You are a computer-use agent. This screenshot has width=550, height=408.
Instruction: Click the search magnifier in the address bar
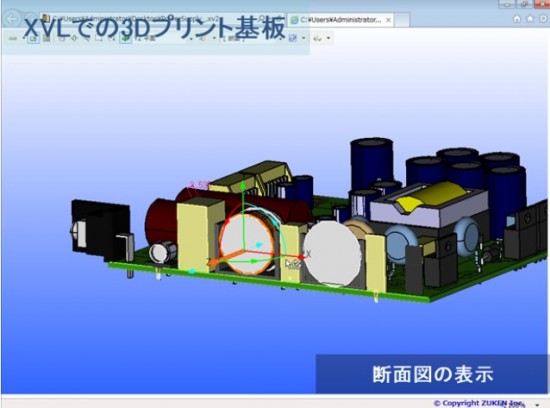pos(262,19)
